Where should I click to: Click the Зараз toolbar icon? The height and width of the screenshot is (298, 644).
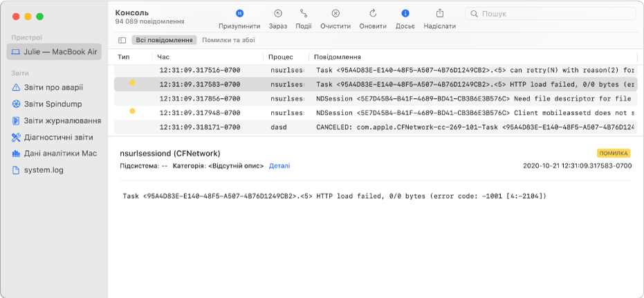click(278, 14)
